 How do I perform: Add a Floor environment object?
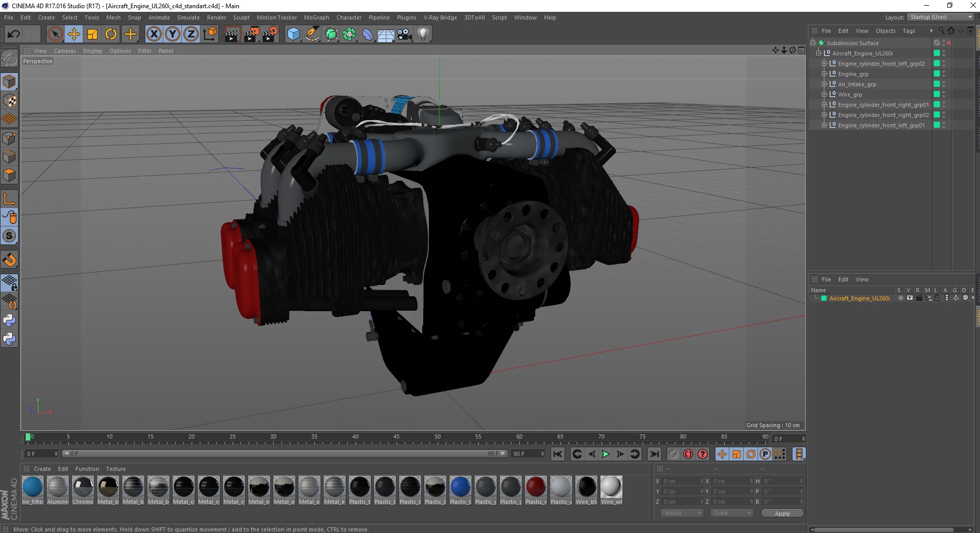point(386,34)
